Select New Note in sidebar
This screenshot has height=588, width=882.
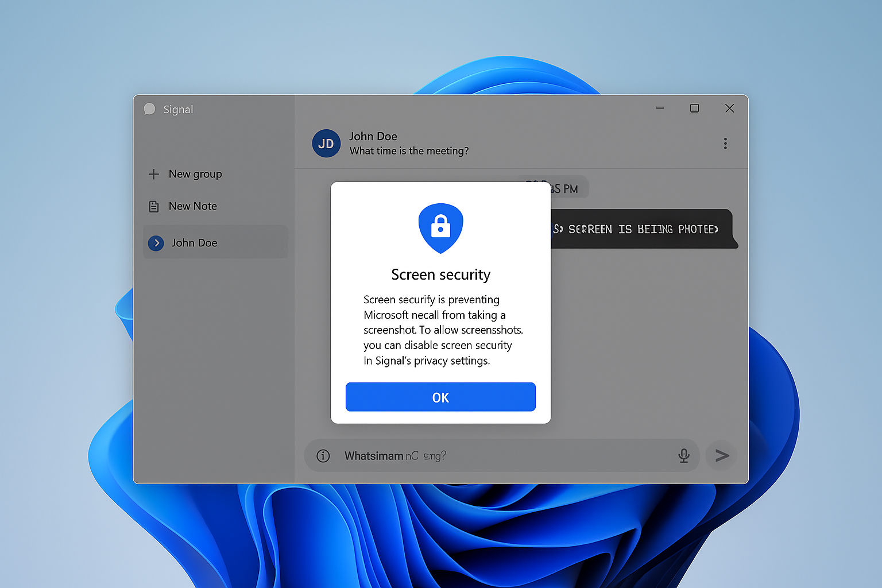(x=193, y=206)
